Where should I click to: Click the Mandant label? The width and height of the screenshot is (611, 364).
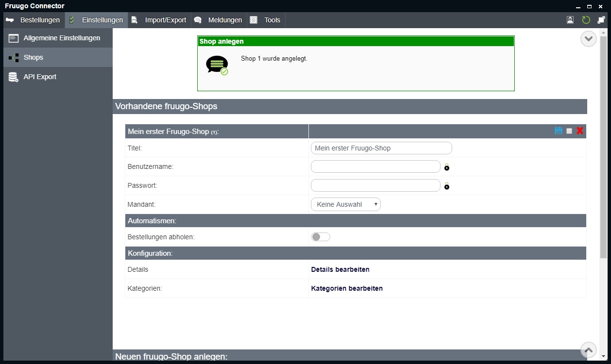click(141, 205)
